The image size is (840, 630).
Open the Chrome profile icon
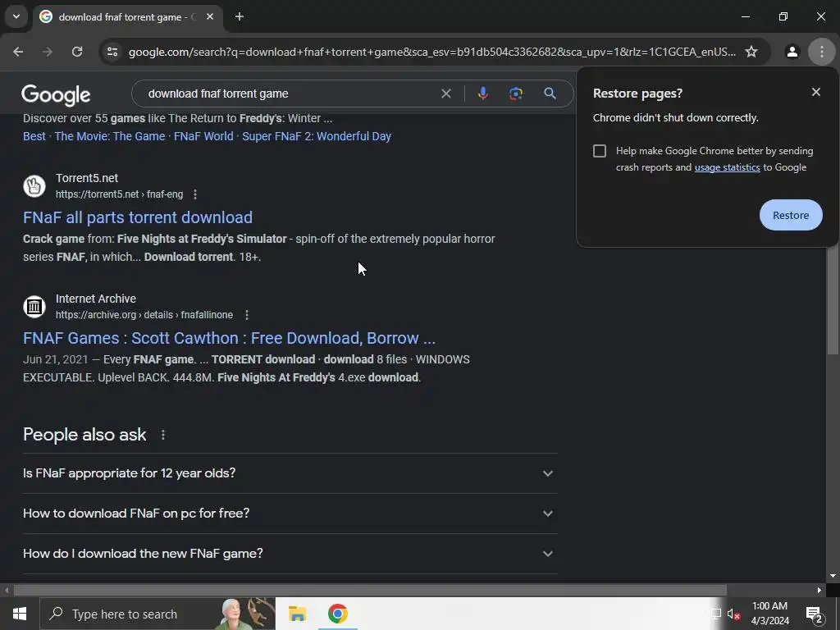pyautogui.click(x=792, y=52)
